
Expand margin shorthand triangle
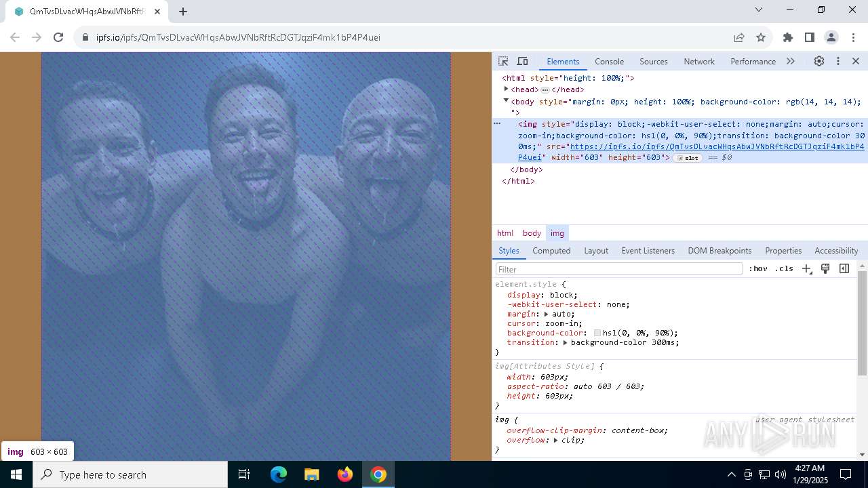pyautogui.click(x=547, y=314)
